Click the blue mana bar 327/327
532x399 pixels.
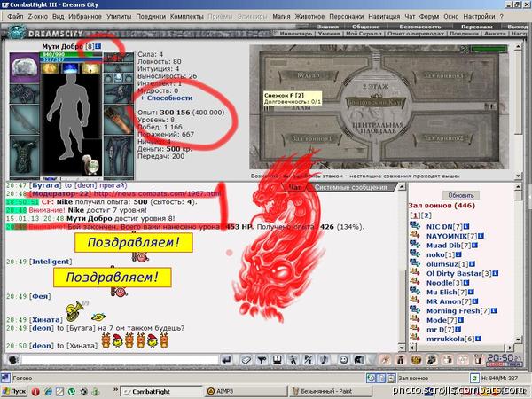[x=71, y=59]
